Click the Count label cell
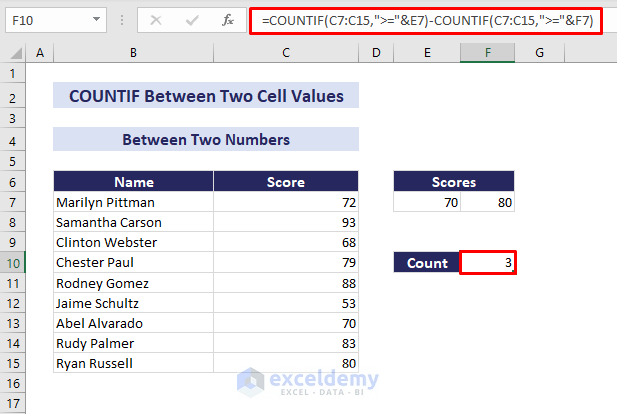The height and width of the screenshot is (414, 617). click(427, 263)
